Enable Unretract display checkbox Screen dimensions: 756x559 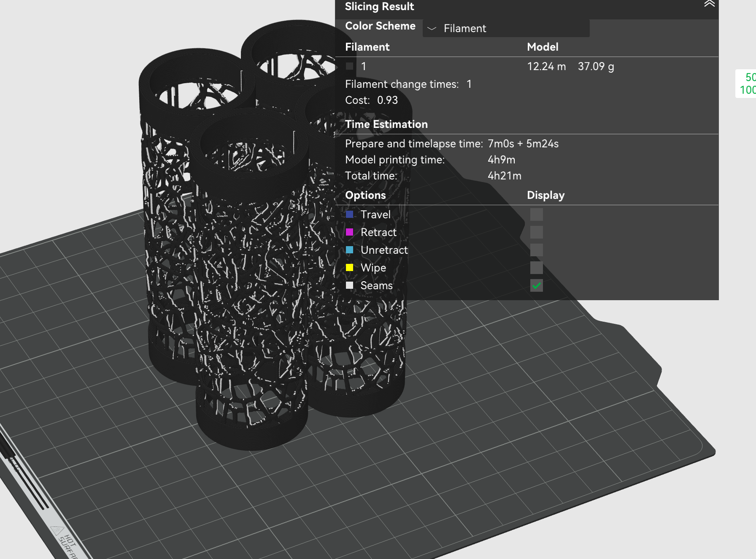click(536, 250)
